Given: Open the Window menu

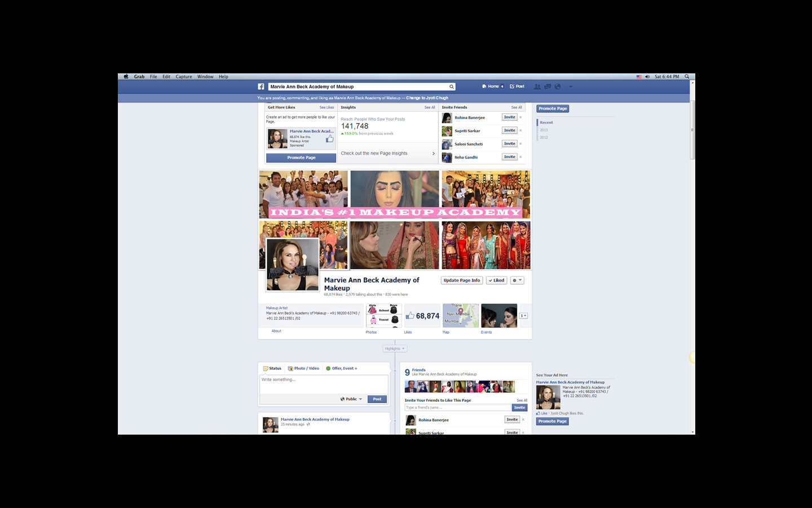Looking at the screenshot, I should 205,77.
